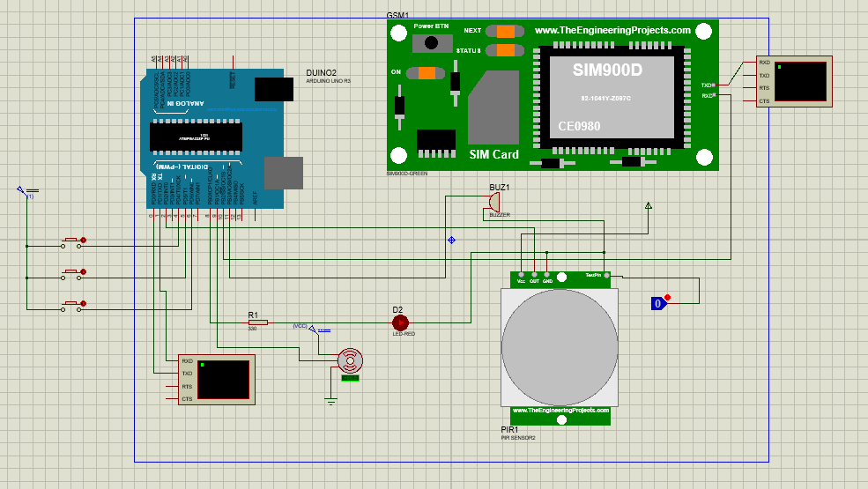Select the virtual terminal below the Arduino

[216, 380]
